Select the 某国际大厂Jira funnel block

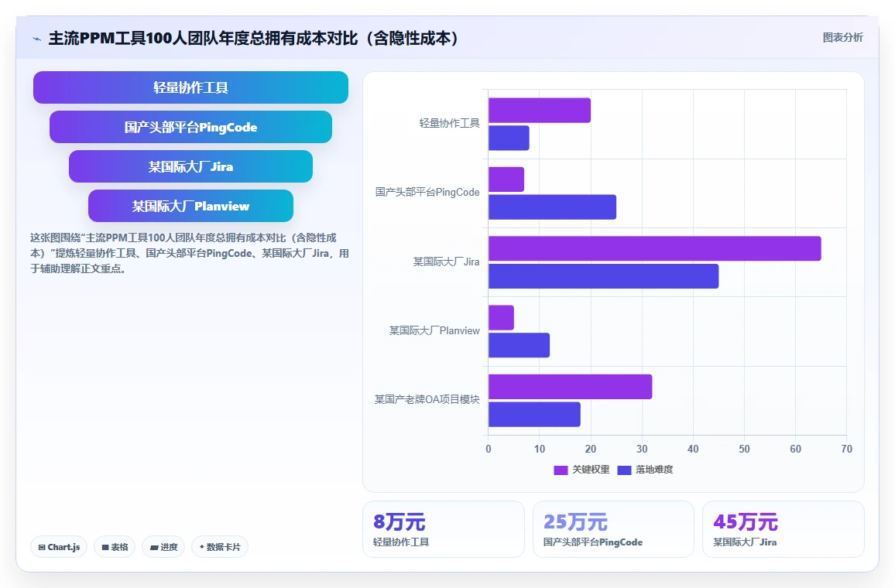190,166
